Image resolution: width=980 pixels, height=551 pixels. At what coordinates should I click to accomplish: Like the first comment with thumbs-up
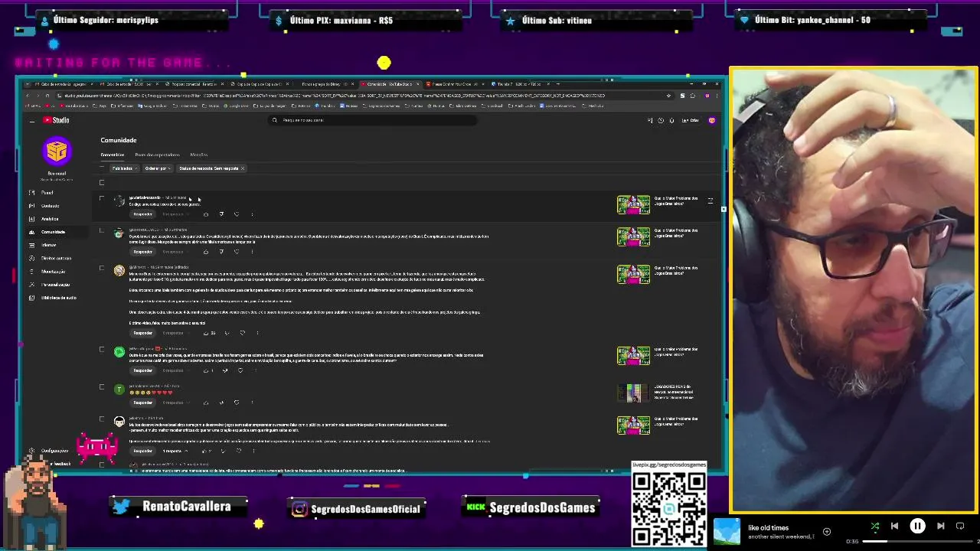(x=205, y=214)
